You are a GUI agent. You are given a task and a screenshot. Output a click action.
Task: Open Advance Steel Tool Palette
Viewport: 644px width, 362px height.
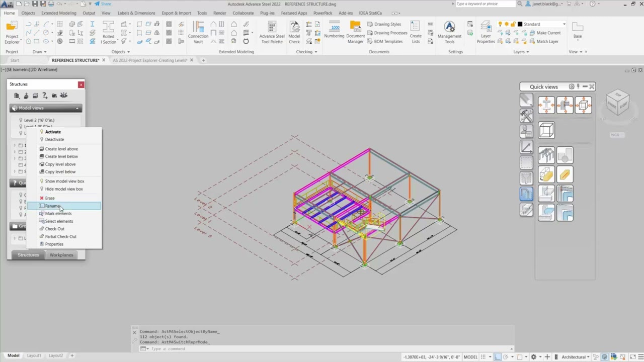[x=272, y=33]
